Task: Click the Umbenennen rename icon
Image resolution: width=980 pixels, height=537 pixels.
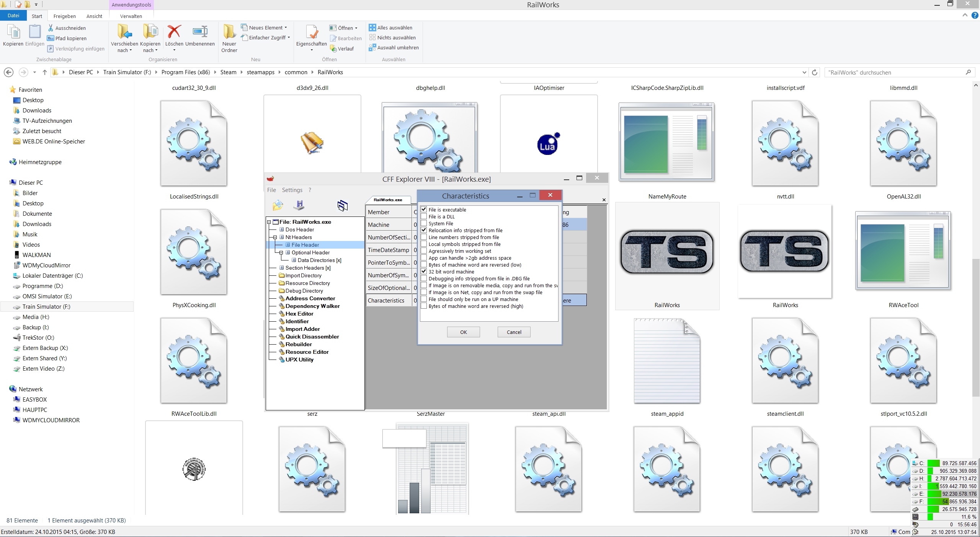Action: tap(200, 32)
